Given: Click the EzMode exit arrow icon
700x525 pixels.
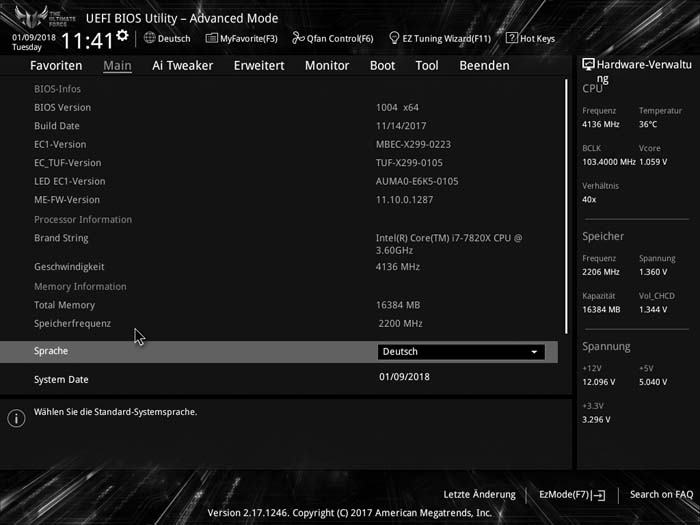Looking at the screenshot, I should coord(600,495).
